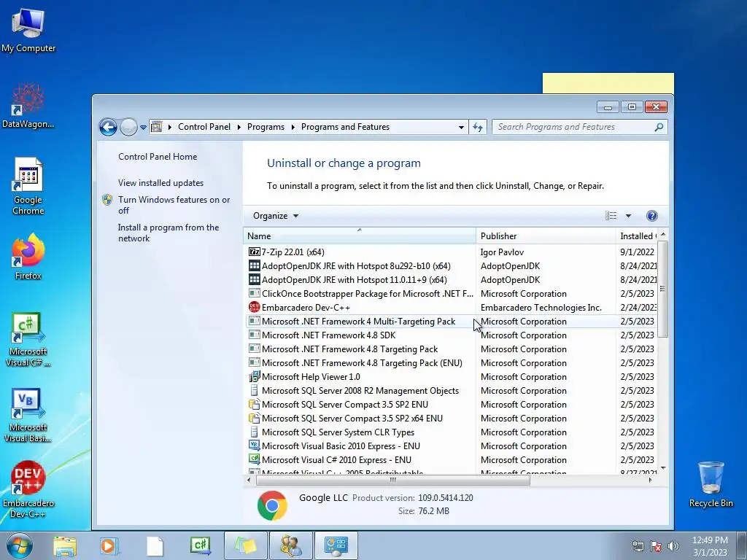Select SQL Server Compact 3.5 SP2 x64 ENU
Viewport: 747px width, 560px height.
point(451,418)
